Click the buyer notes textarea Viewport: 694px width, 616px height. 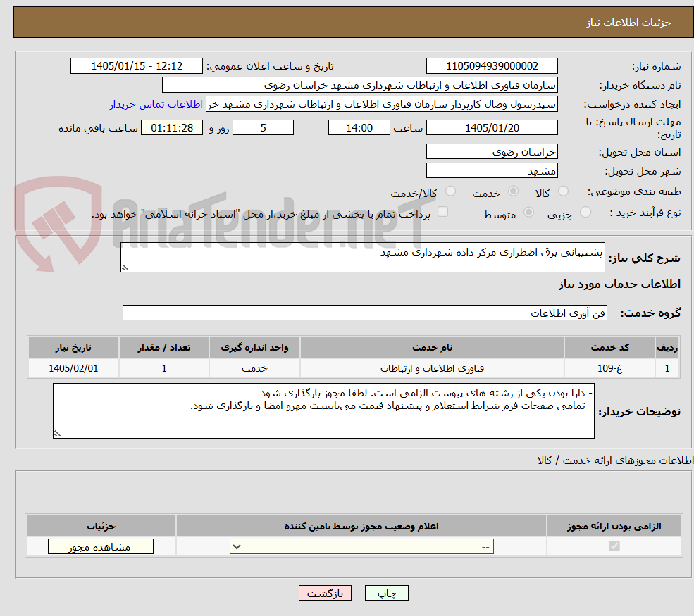323,411
